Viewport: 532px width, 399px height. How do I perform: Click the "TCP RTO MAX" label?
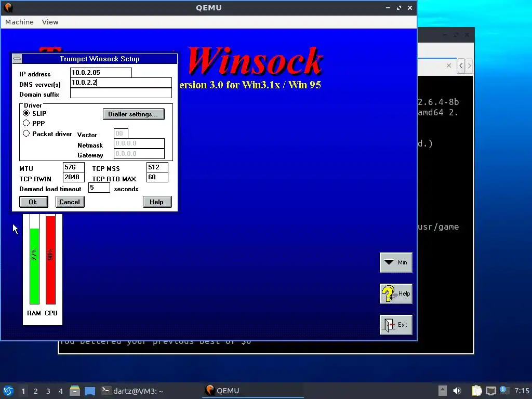pyautogui.click(x=114, y=179)
